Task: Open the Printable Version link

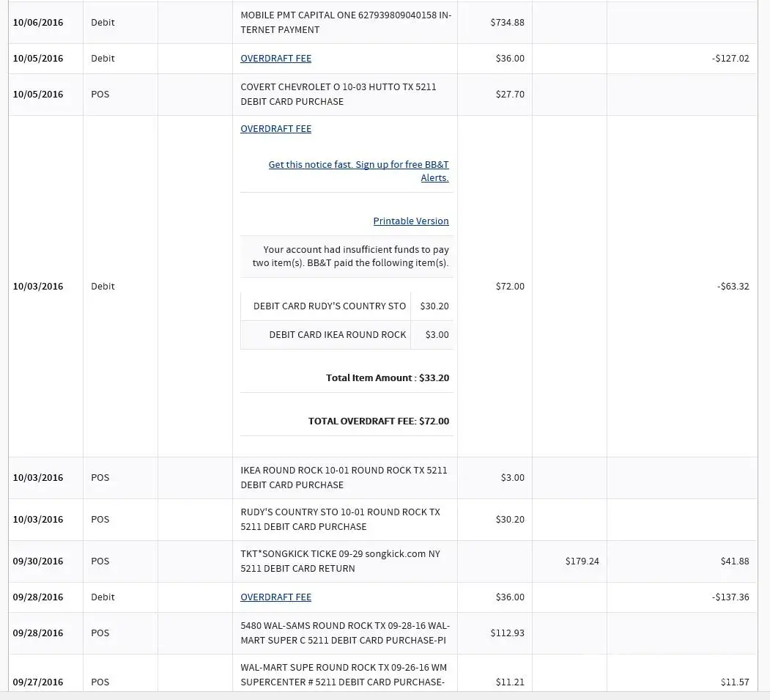Action: 410,221
